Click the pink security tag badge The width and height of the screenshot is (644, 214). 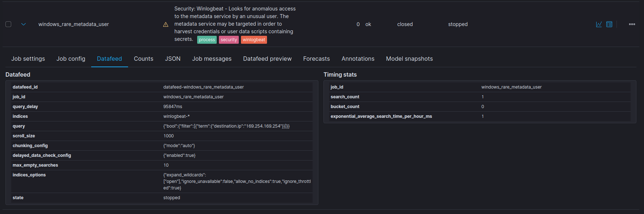pos(229,40)
